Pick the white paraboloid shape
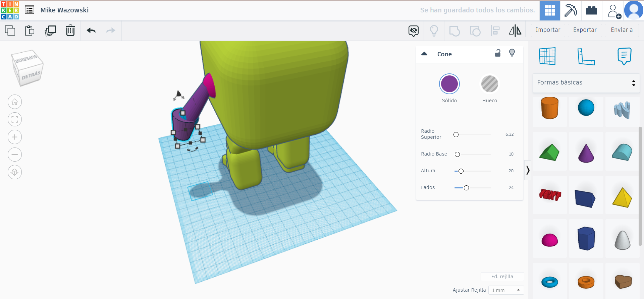The height and width of the screenshot is (299, 644). pos(622,240)
